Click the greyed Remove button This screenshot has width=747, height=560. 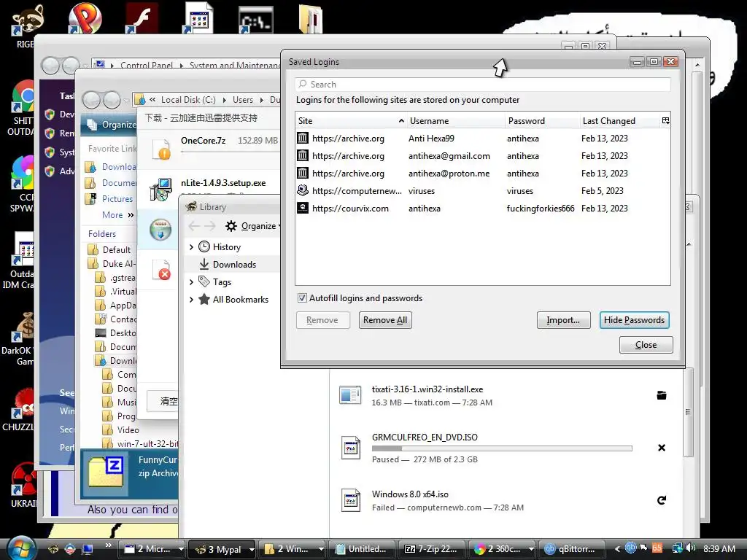[x=322, y=320]
